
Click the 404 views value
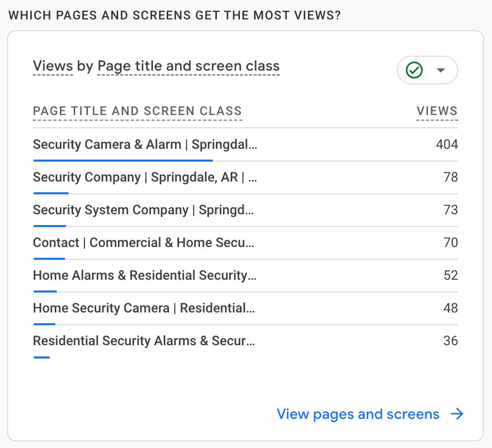(446, 145)
